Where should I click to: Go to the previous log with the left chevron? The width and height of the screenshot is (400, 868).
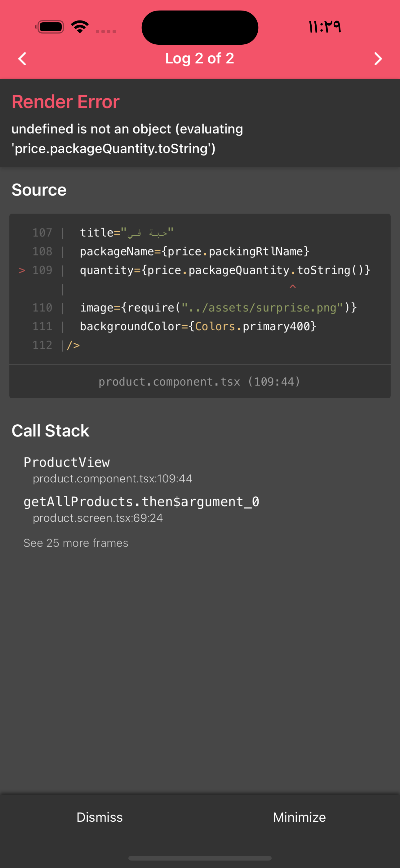point(22,59)
